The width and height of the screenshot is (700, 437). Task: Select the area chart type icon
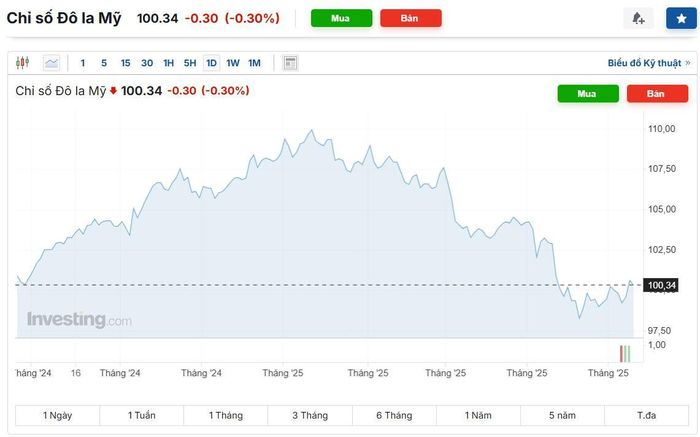[x=51, y=63]
